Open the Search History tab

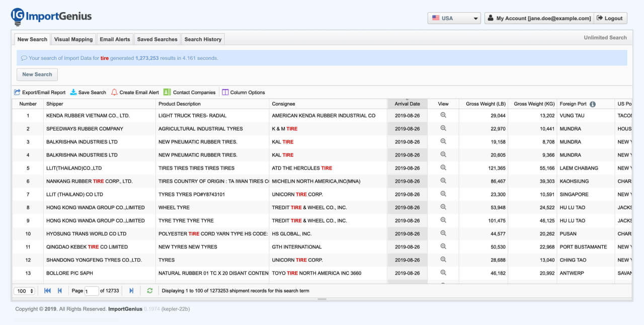click(x=203, y=39)
